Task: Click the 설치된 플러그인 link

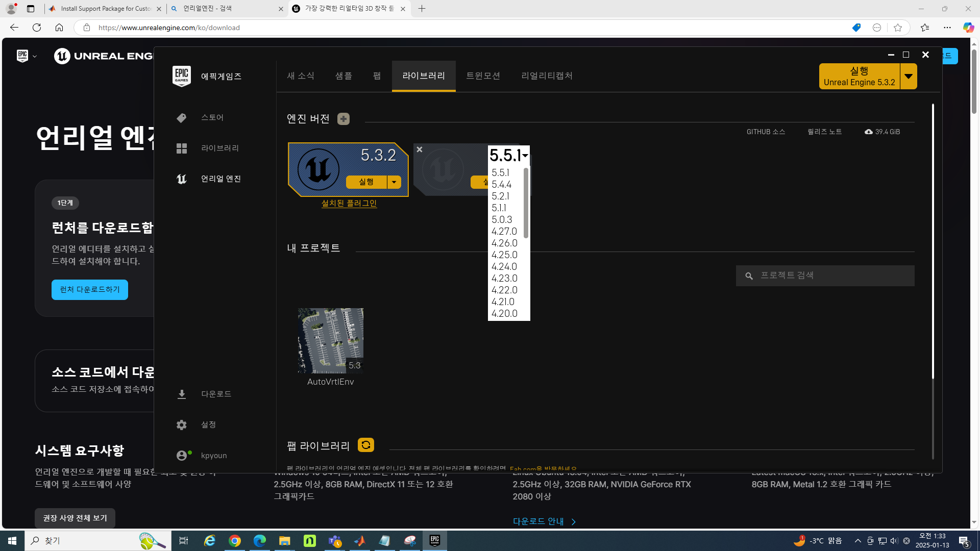Action: [349, 203]
